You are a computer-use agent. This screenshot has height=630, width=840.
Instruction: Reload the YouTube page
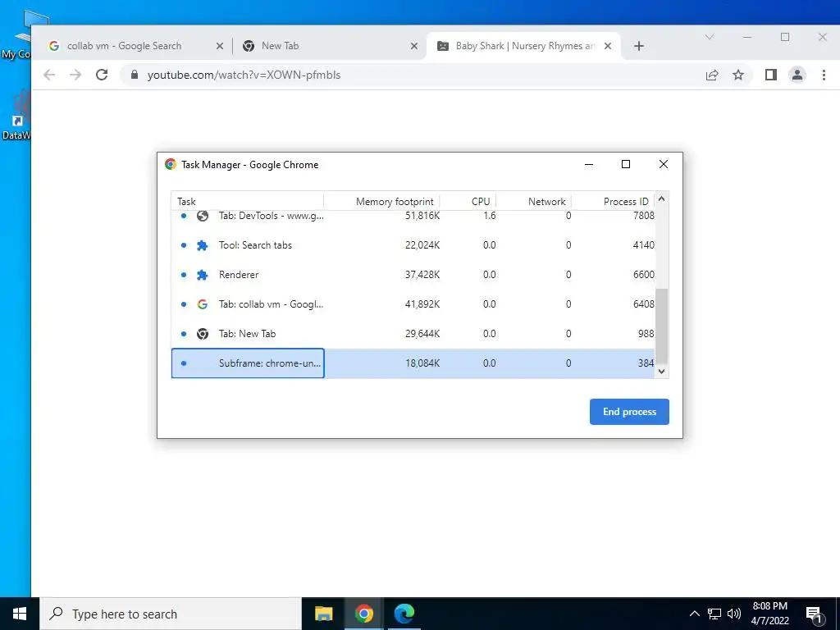pos(102,75)
